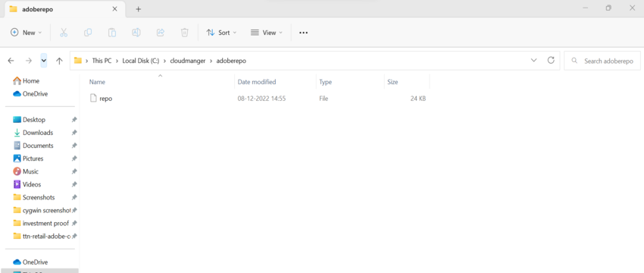Image resolution: width=644 pixels, height=273 pixels.
Task: Refresh the adoberepo folder view
Action: pyautogui.click(x=551, y=61)
